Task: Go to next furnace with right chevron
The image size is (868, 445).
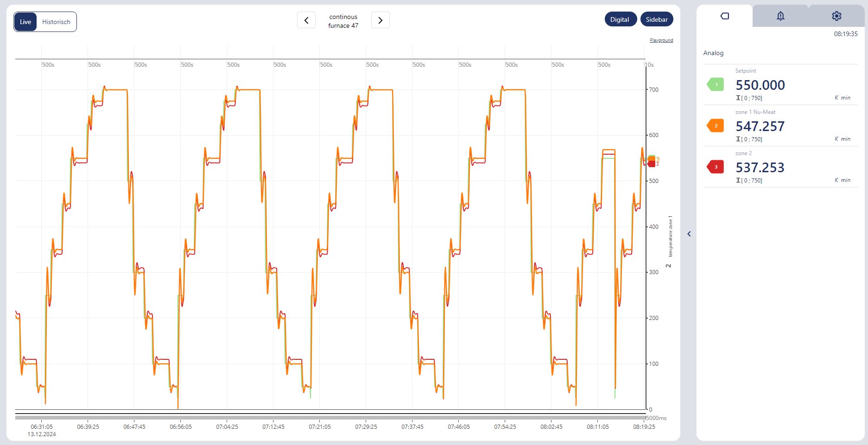Action: tap(380, 20)
